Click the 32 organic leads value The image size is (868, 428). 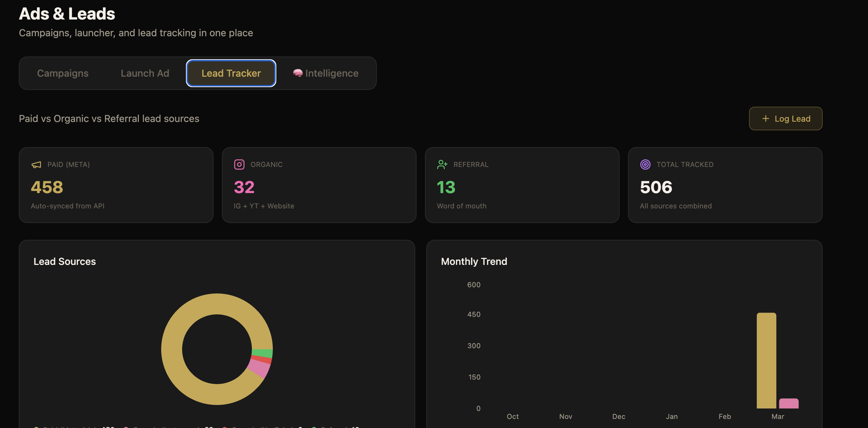point(244,187)
